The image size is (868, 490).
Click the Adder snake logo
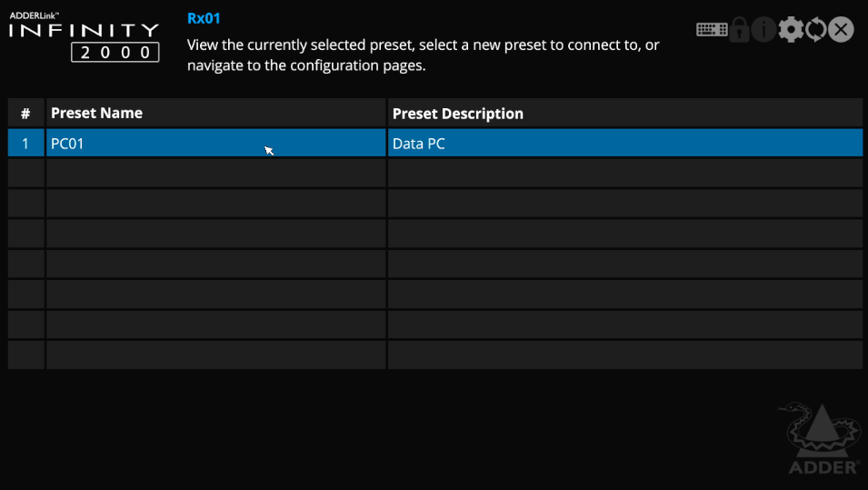[819, 438]
